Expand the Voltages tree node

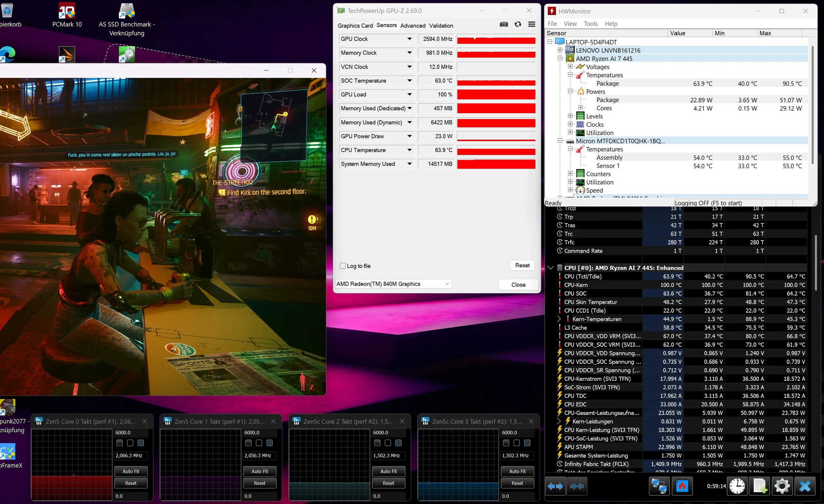point(570,67)
